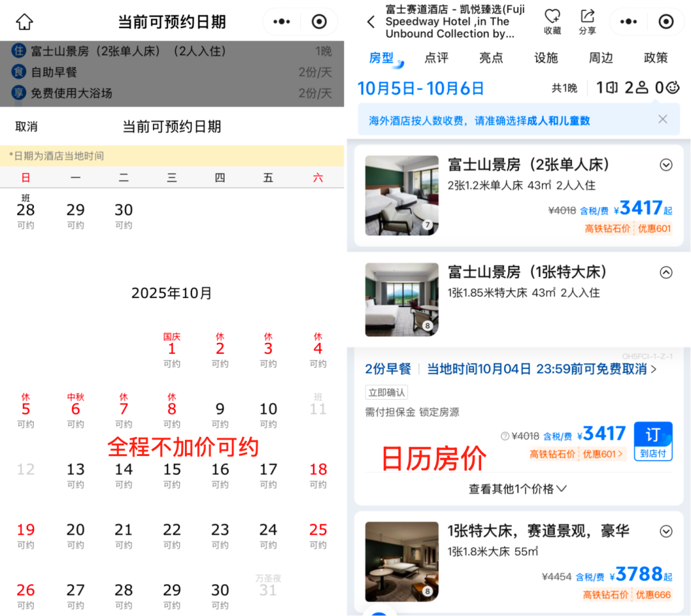The height and width of the screenshot is (616, 691).
Task: Select October 30 on calendar
Action: 220,596
